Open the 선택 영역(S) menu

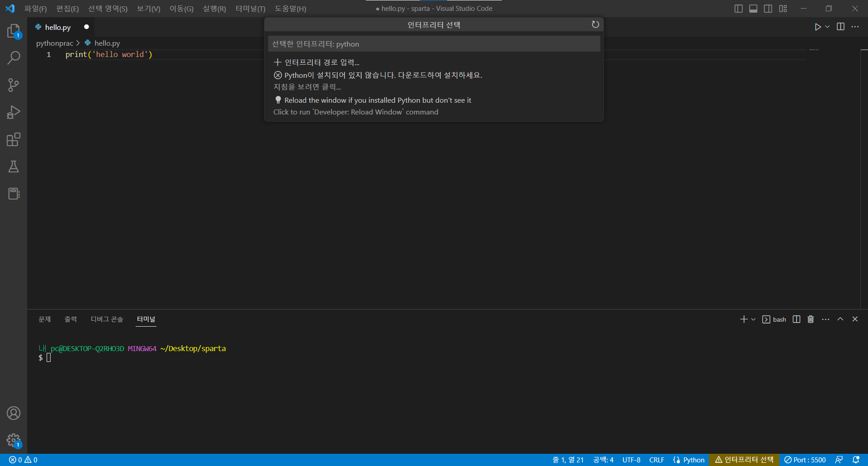[108, 9]
